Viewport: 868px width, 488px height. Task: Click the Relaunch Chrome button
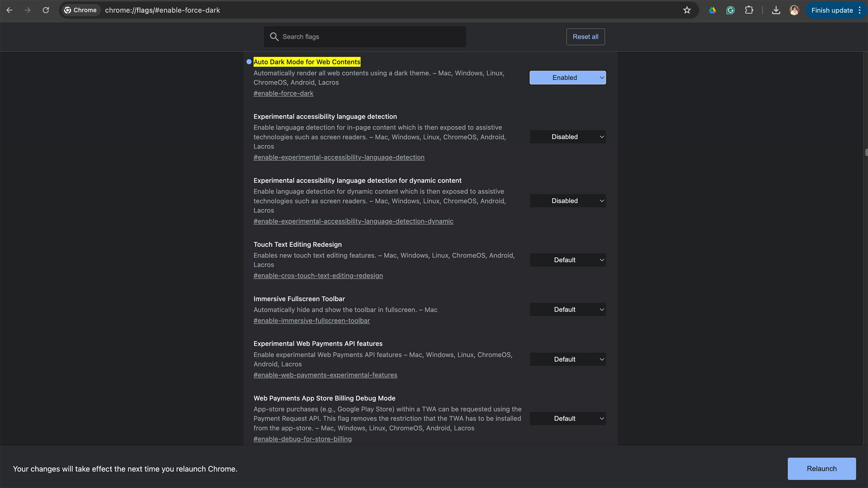click(x=822, y=468)
